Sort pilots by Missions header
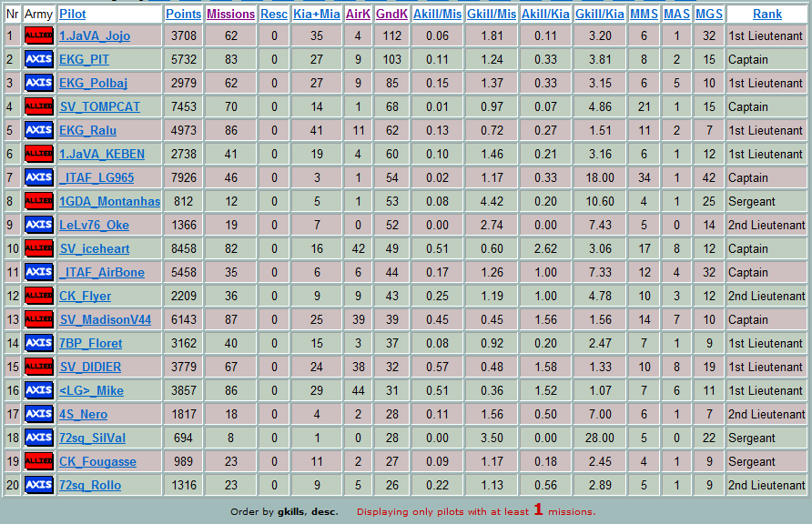This screenshot has height=524, width=812. (230, 14)
